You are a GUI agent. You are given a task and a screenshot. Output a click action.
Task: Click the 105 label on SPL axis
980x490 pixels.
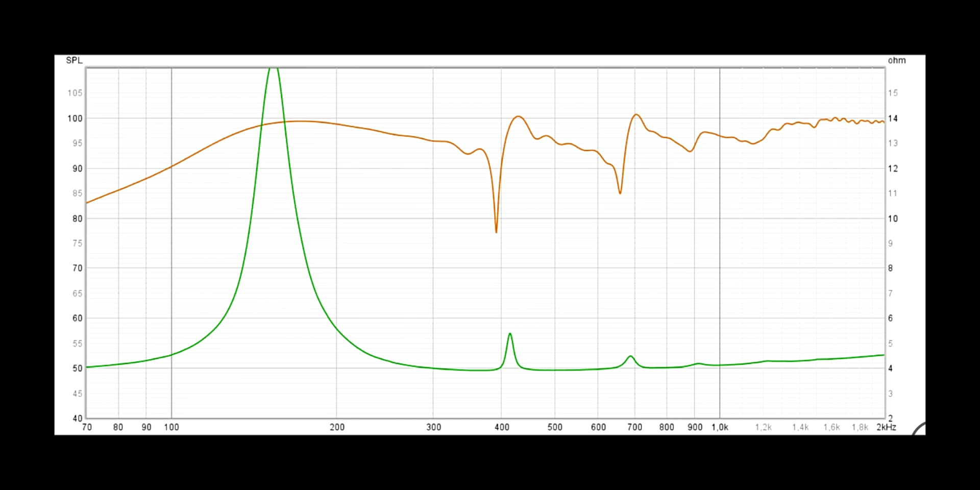coord(75,93)
